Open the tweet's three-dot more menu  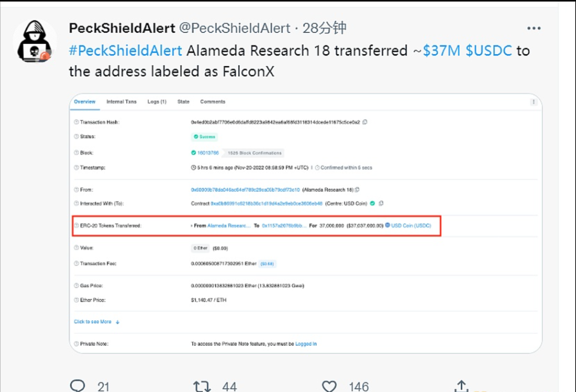tap(534, 29)
